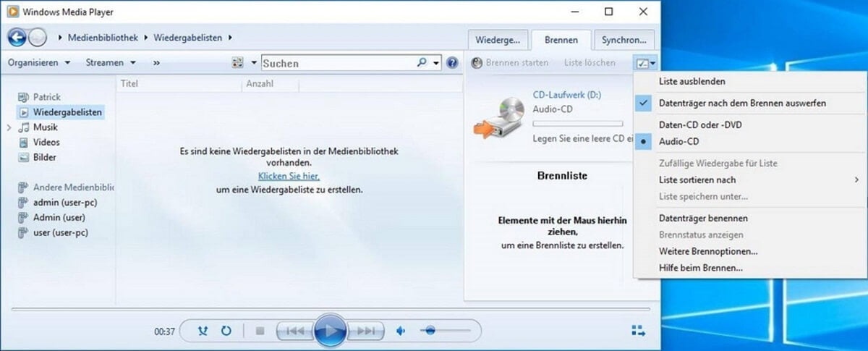Click the magnifier search icon

tap(422, 63)
